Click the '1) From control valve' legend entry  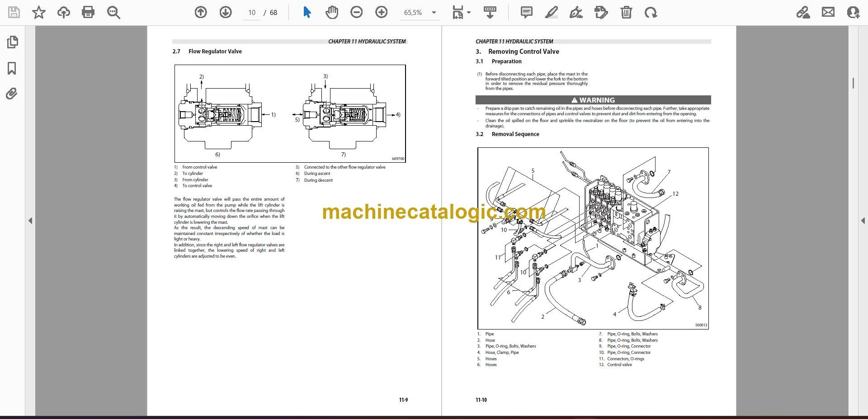[x=196, y=167]
